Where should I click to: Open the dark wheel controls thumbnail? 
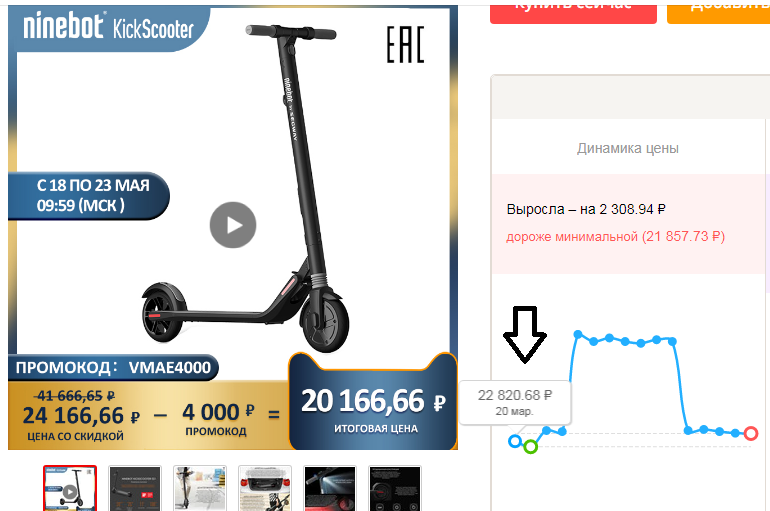pyautogui.click(x=395, y=488)
